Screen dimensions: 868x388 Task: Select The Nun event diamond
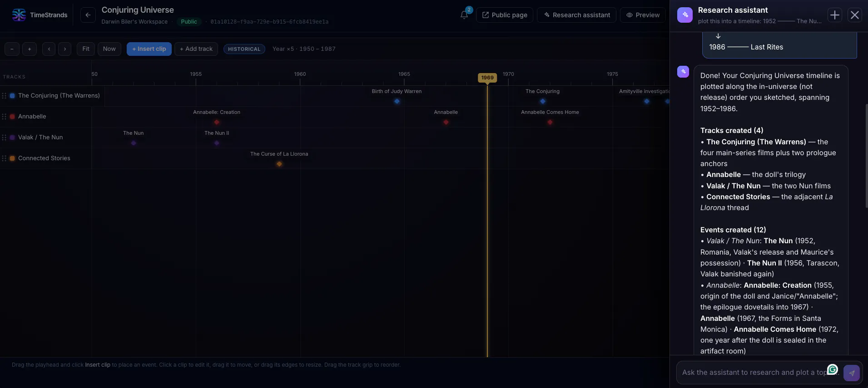coord(134,143)
